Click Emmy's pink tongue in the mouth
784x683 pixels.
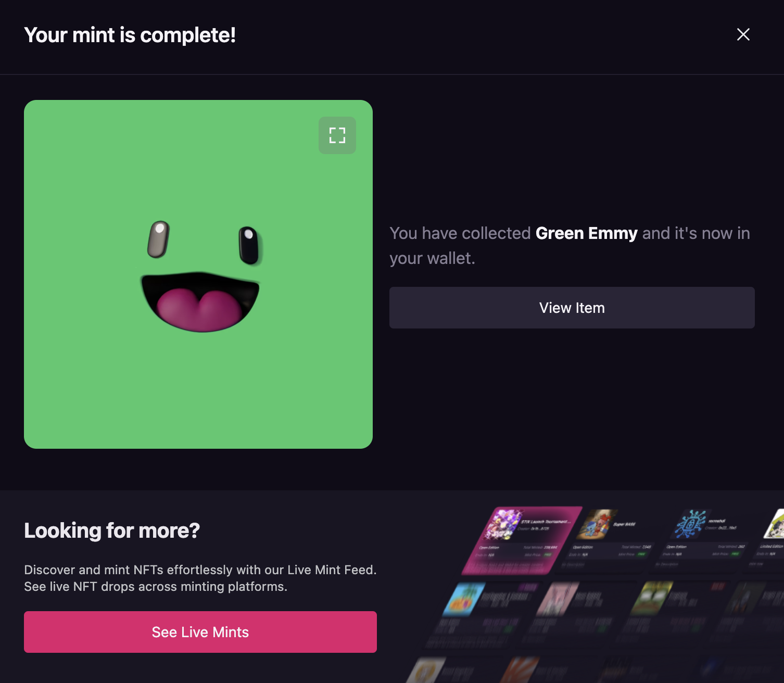200,310
